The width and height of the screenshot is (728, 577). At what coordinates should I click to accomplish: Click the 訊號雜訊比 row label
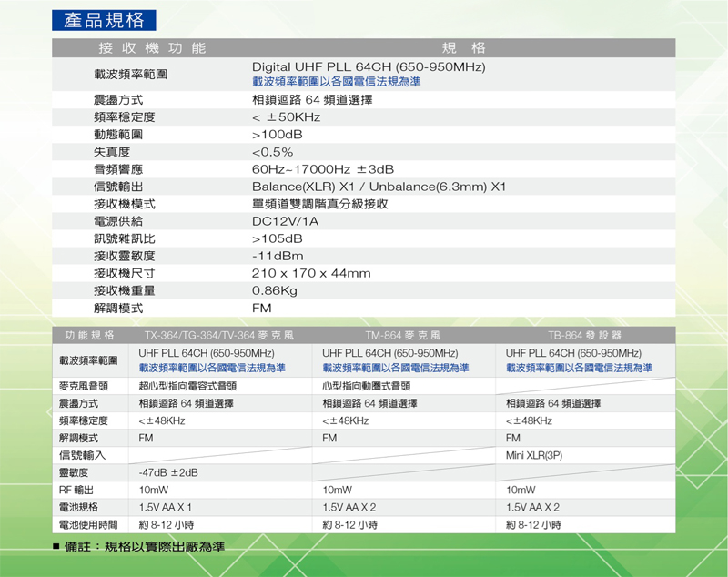pyautogui.click(x=125, y=238)
